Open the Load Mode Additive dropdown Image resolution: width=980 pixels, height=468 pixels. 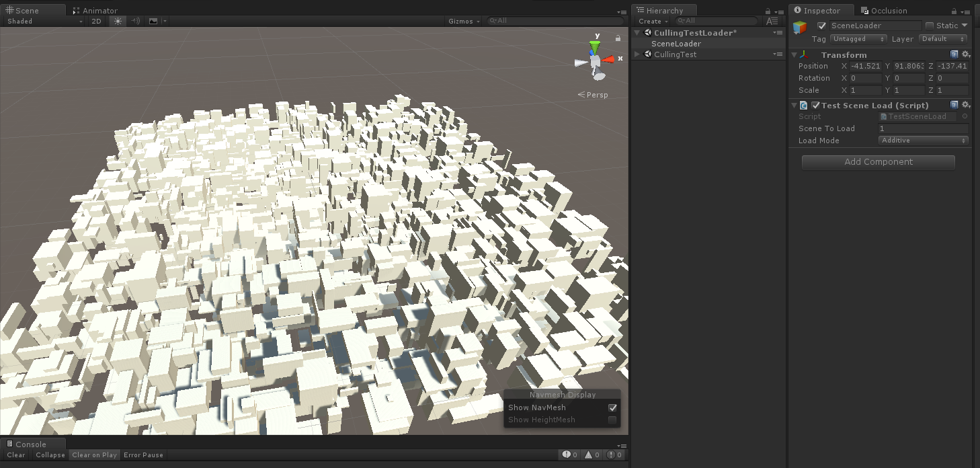coord(923,140)
